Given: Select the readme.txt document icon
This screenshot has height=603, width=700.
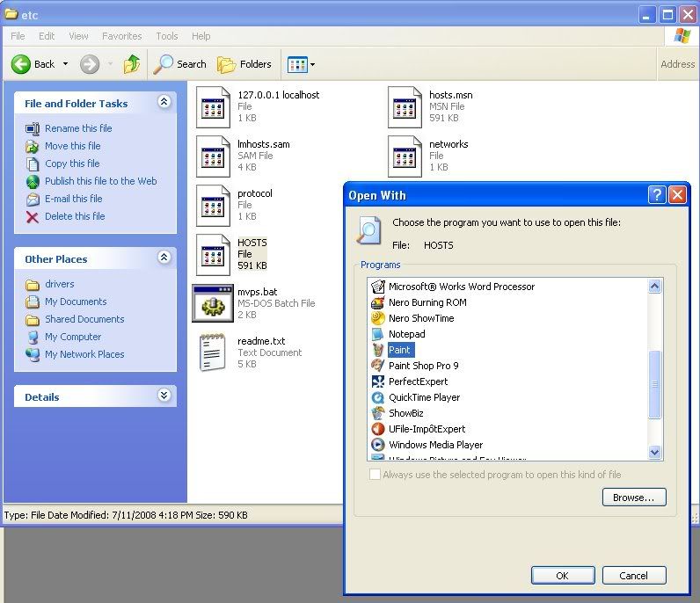Looking at the screenshot, I should pyautogui.click(x=212, y=352).
